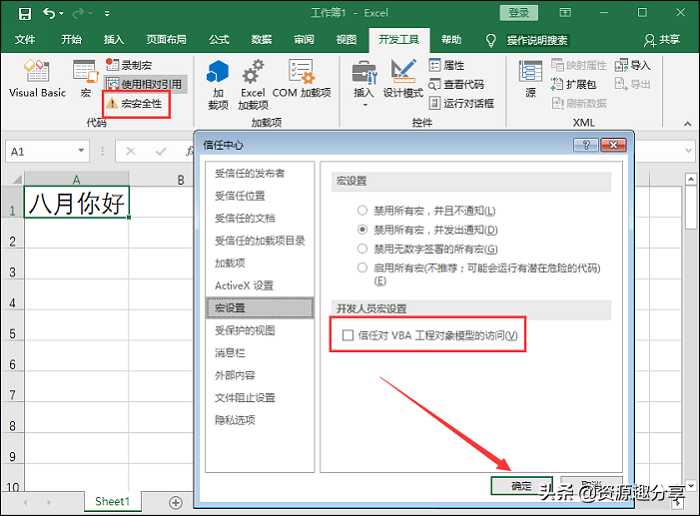
Task: Click the 确定 button in Trust Center
Action: pos(521,485)
